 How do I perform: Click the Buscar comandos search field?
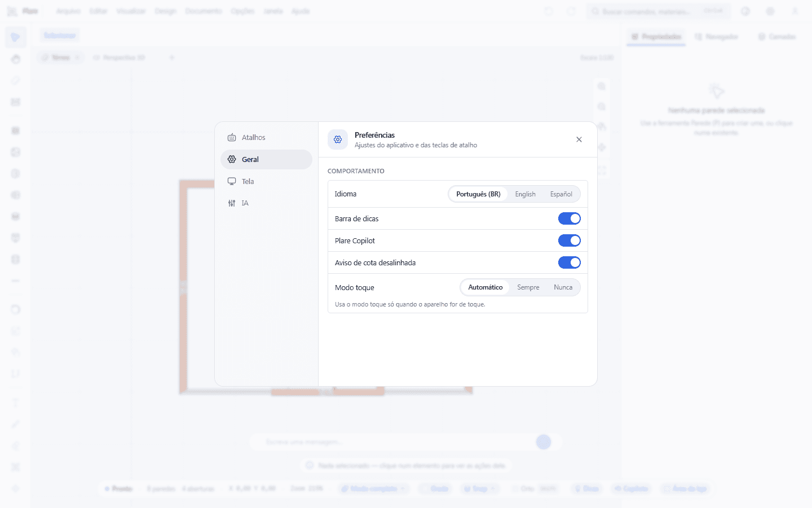tap(658, 11)
